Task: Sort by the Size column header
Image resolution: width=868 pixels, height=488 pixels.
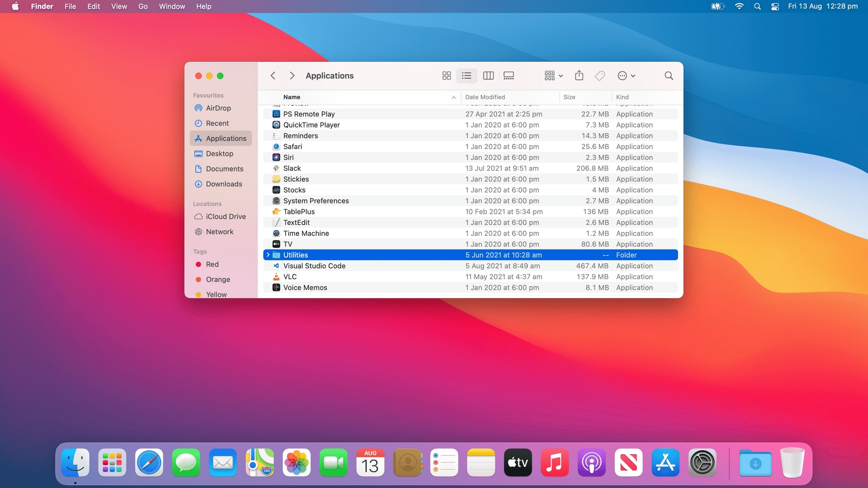Action: click(x=569, y=97)
